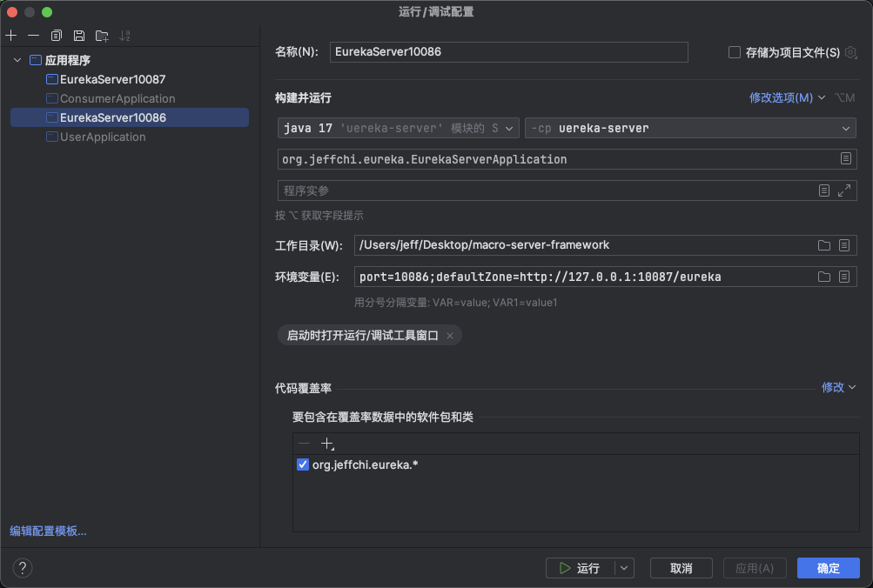873x588 pixels.
Task: Expand the program arguments field
Action: (843, 190)
